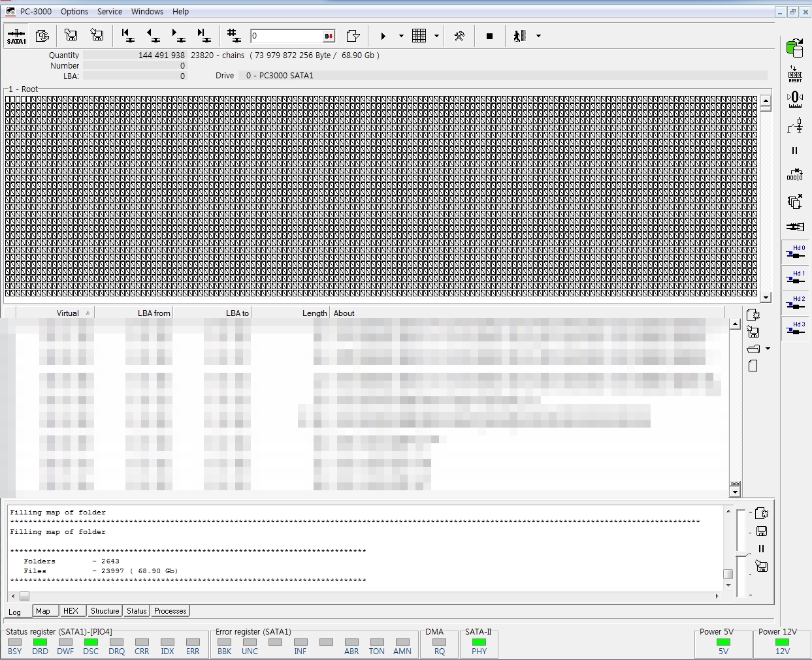Stop the process with square stop button
Screen dimensions: 812x660
[489, 36]
